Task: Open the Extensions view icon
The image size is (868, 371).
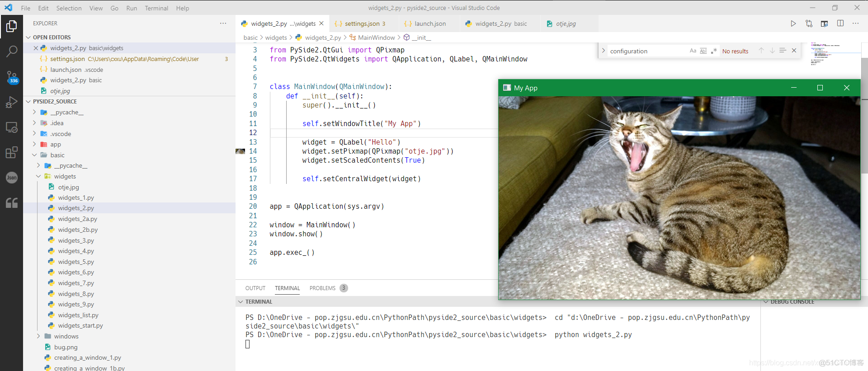Action: pos(11,153)
